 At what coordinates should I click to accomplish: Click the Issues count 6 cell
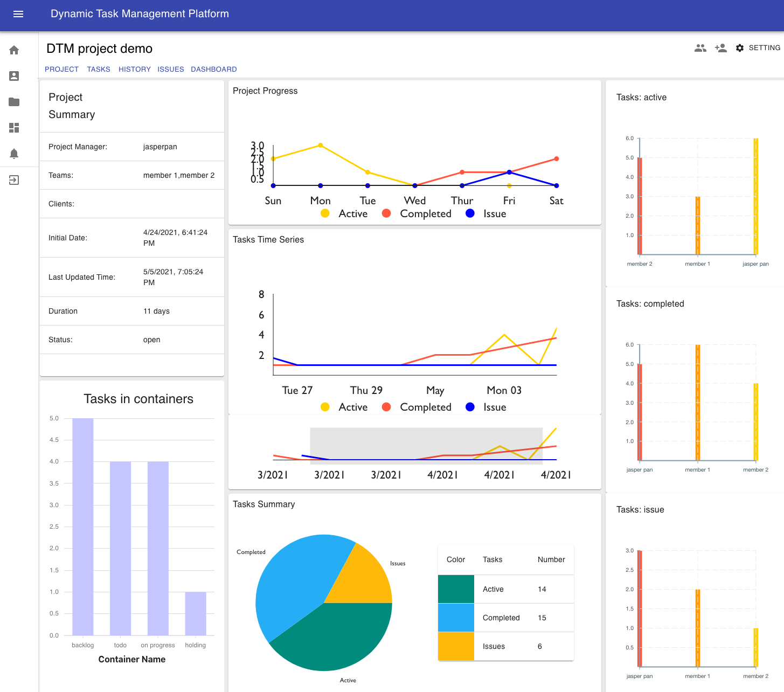point(540,646)
